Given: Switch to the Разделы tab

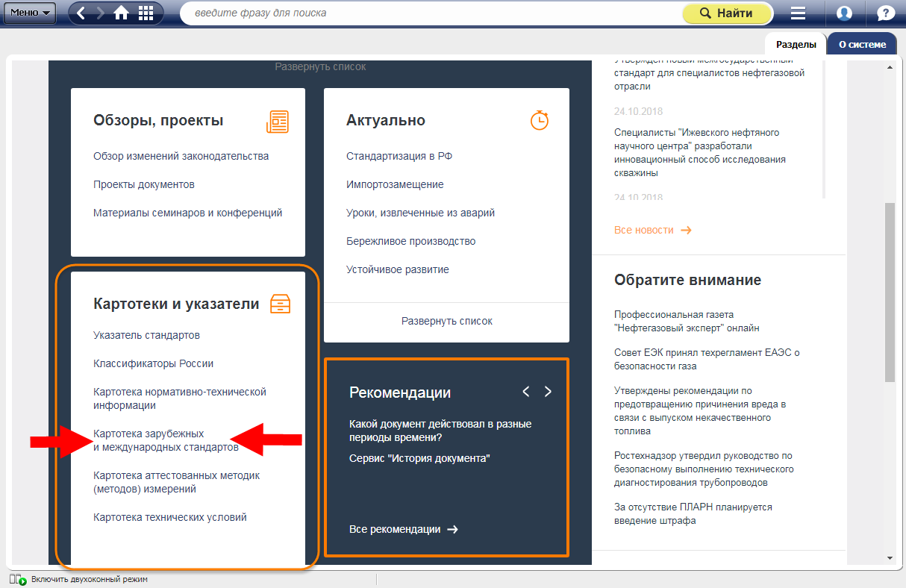Looking at the screenshot, I should tap(796, 44).
